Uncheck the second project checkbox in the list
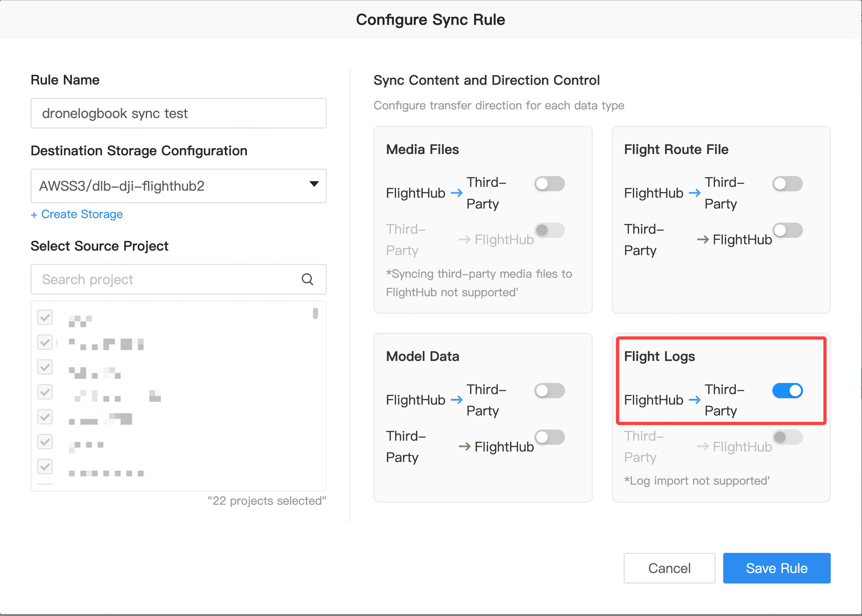Image resolution: width=862 pixels, height=616 pixels. pyautogui.click(x=45, y=342)
